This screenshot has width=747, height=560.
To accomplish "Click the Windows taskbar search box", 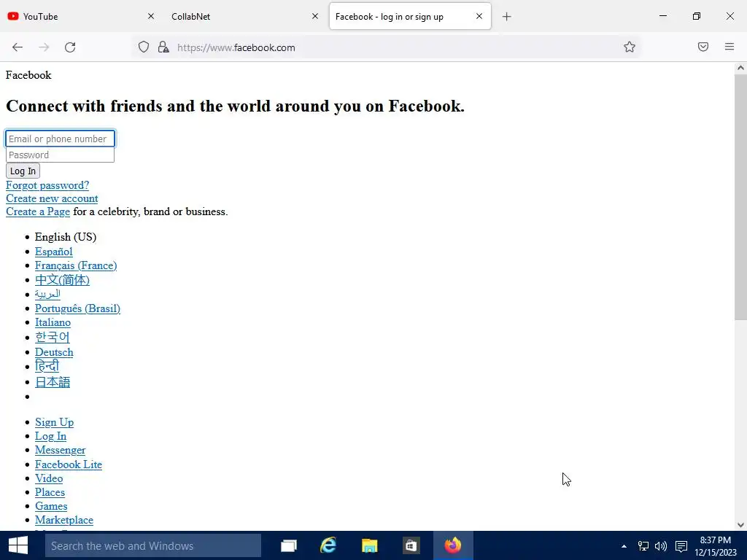I will 153,545.
